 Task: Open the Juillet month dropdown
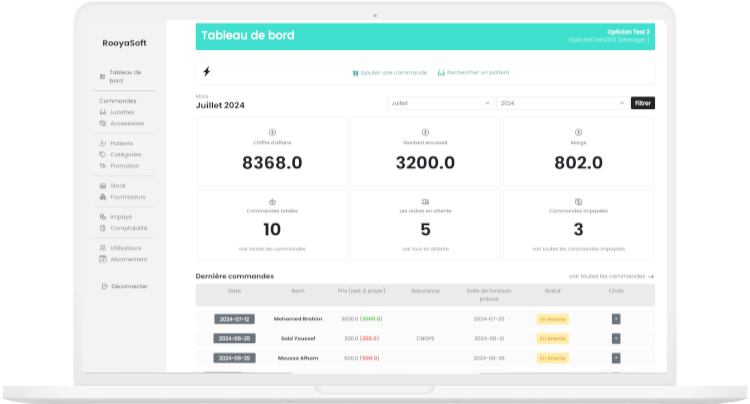pyautogui.click(x=439, y=103)
